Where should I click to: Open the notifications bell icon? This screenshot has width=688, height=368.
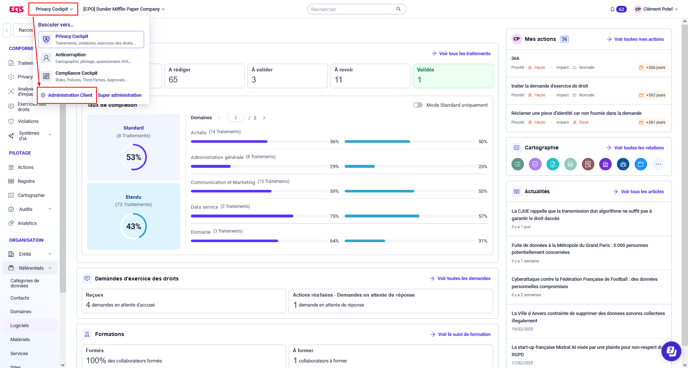pos(612,9)
